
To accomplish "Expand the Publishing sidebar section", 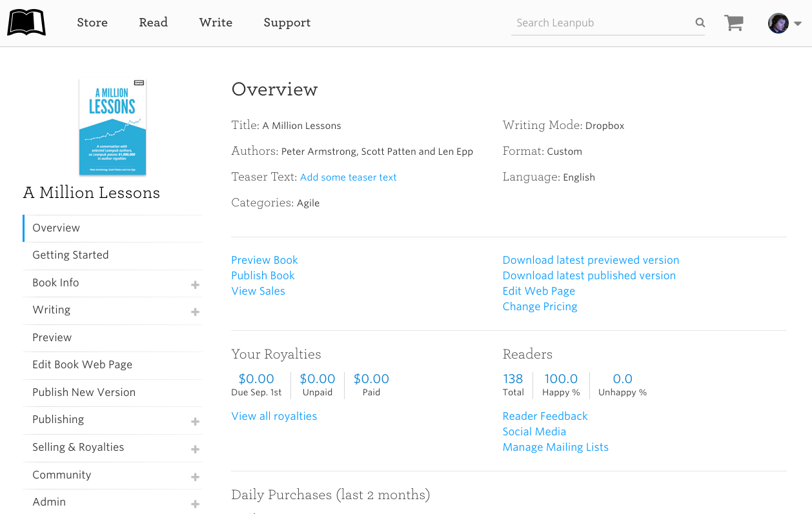I will (x=195, y=421).
